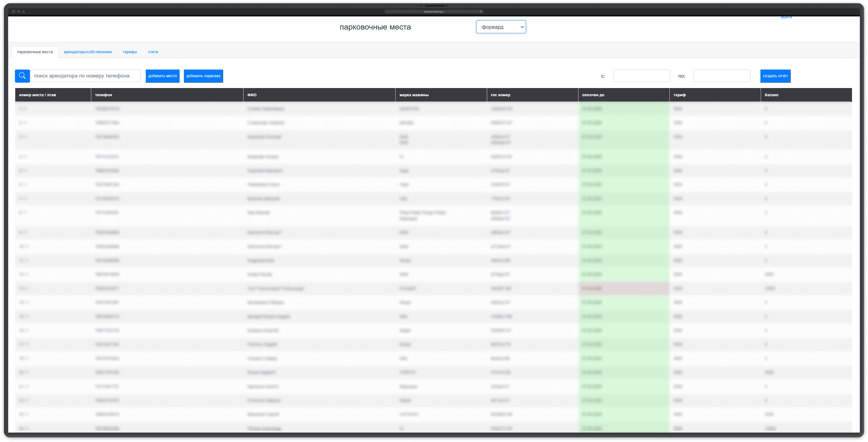Switch to "арендаторы/собственники" tab
This screenshot has height=442, width=868.
point(88,52)
